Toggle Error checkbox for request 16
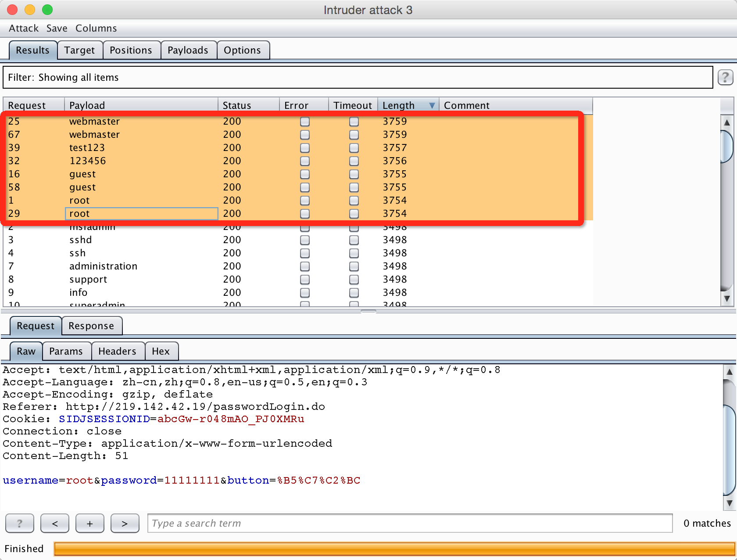Viewport: 737px width, 560px height. click(x=305, y=174)
